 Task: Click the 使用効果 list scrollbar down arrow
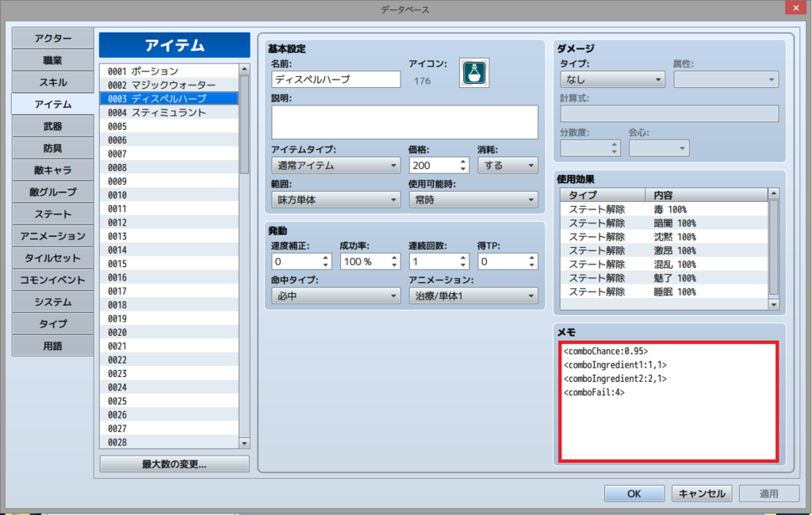[x=774, y=304]
